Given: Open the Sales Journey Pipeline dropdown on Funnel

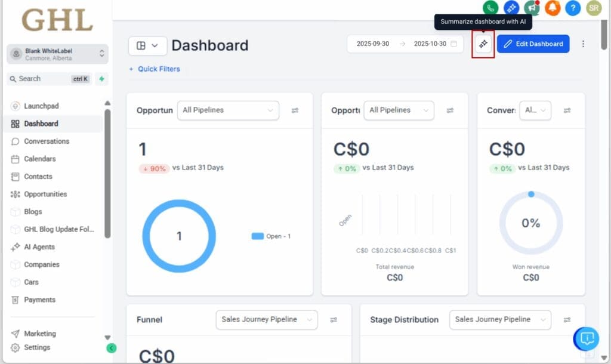Looking at the screenshot, I should [266, 320].
